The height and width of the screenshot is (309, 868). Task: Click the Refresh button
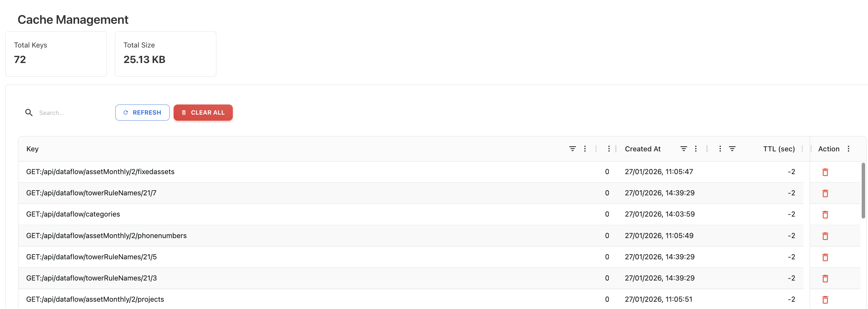[142, 112]
